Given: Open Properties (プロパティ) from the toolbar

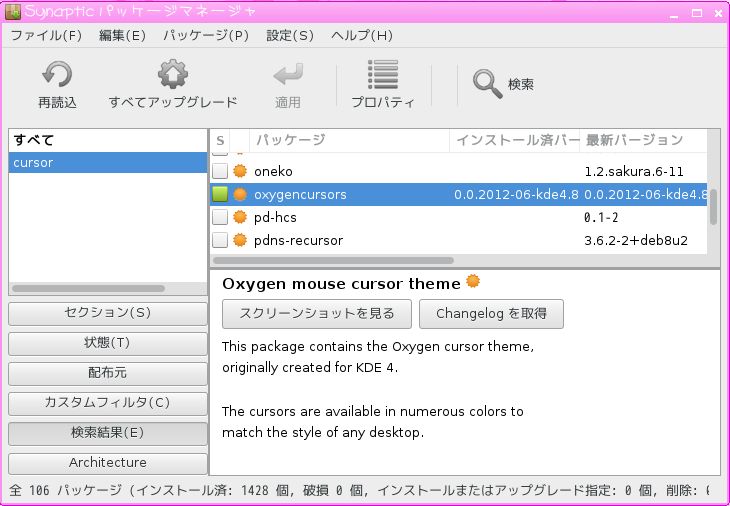Looking at the screenshot, I should (x=383, y=77).
